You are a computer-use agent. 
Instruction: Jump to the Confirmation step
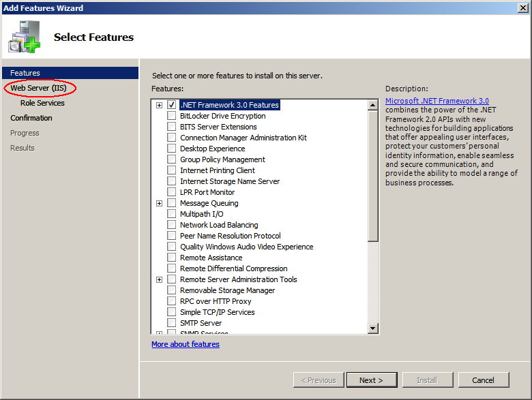click(31, 118)
